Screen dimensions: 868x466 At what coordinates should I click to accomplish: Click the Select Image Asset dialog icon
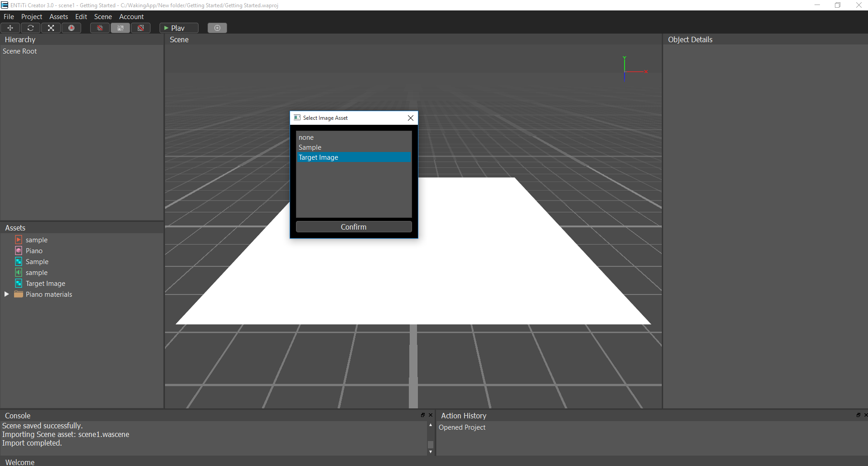[297, 118]
